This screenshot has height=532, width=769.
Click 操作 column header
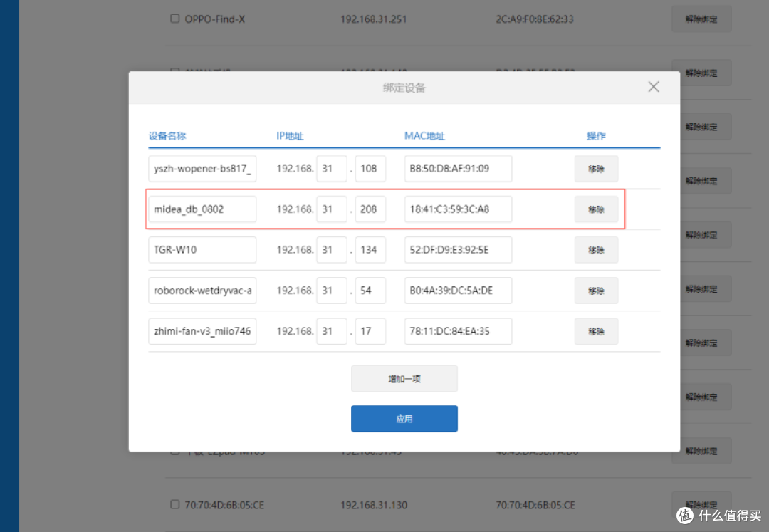coord(597,136)
